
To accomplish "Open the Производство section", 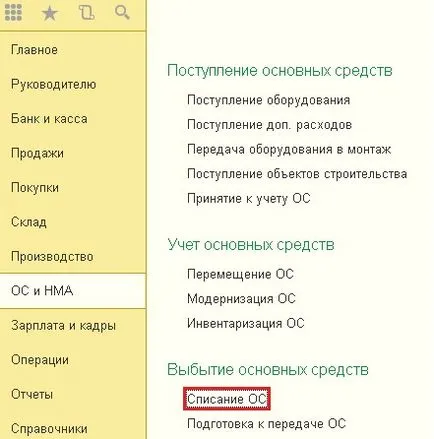I will point(52,257).
